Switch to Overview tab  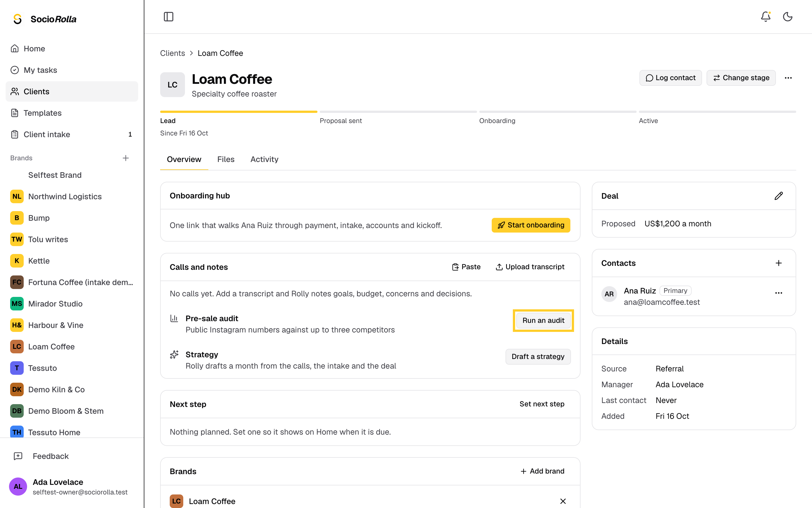tap(184, 159)
